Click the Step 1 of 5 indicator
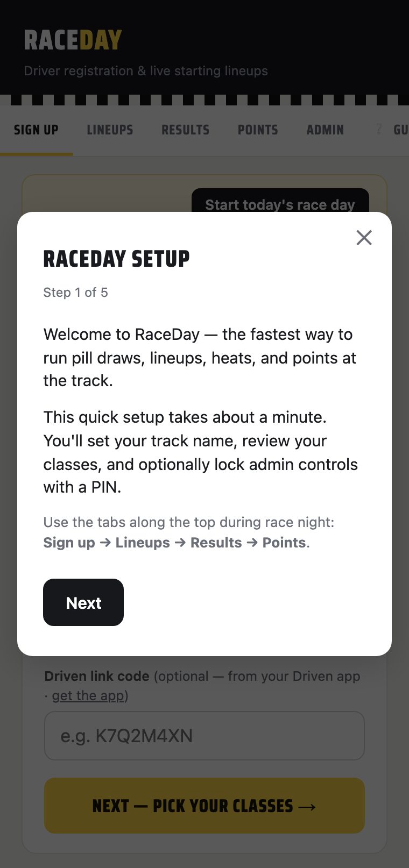 76,293
